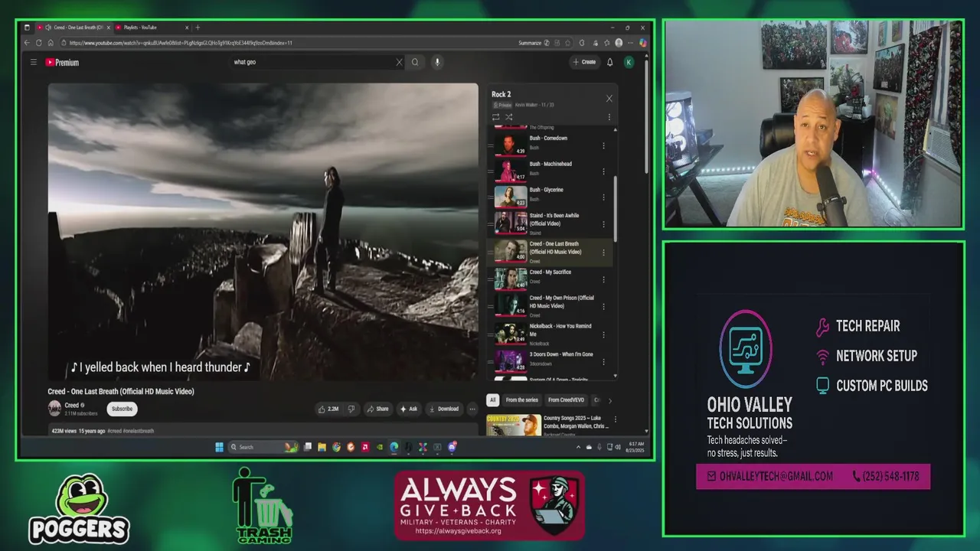980x551 pixels.
Task: Clear the search box text
Action: (399, 62)
